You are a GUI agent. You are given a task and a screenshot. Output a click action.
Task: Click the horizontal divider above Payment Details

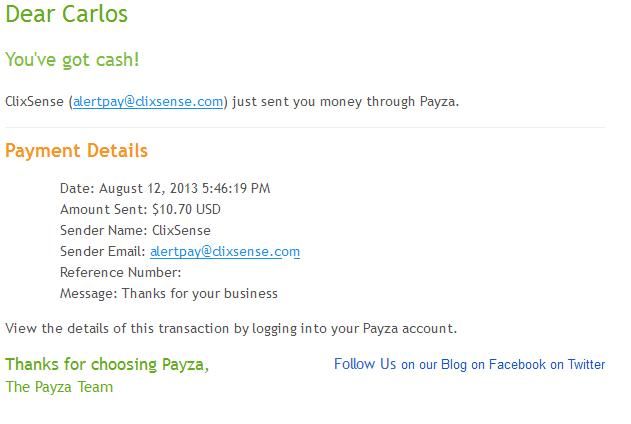click(x=305, y=128)
